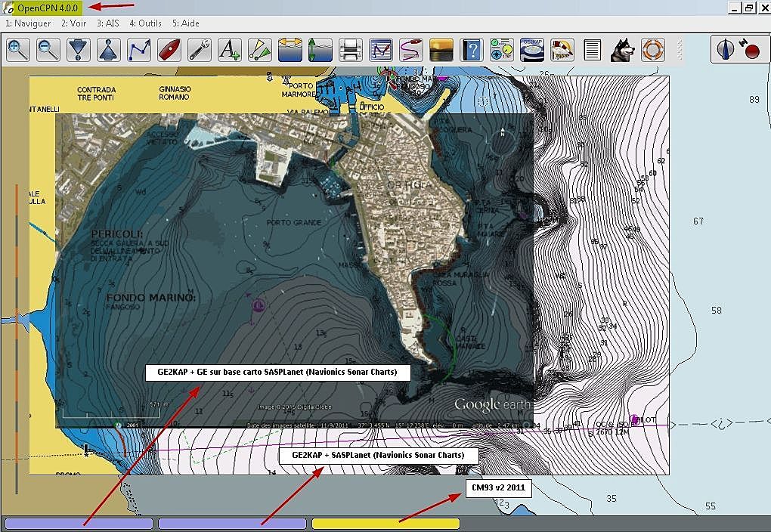Viewport: 771px width, 532px height.
Task: Click the Zoom In magnifier tool
Action: coord(18,50)
